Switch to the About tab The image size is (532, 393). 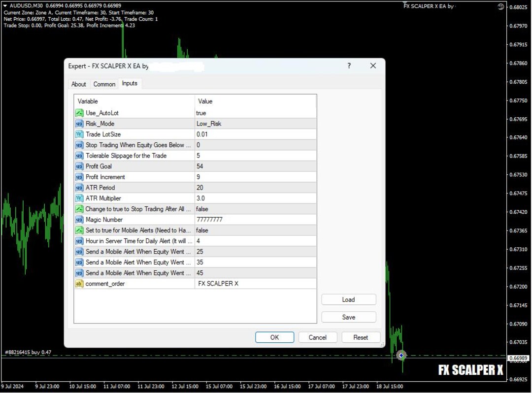tap(78, 84)
